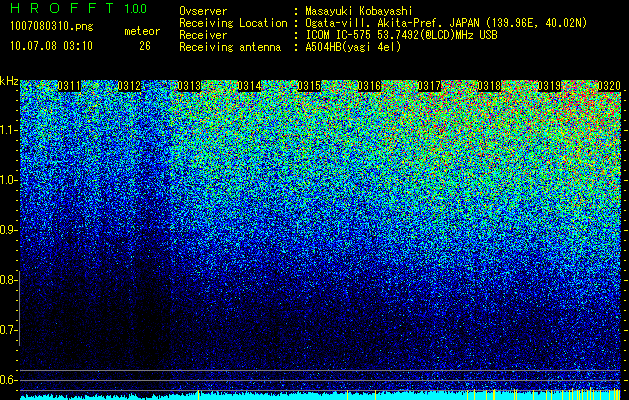Click the 0.6 frequency axis label
This screenshot has width=629, height=400.
click(x=8, y=380)
